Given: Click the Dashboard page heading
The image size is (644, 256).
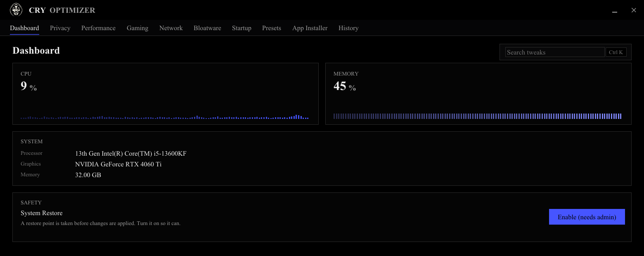Looking at the screenshot, I should pos(36,50).
